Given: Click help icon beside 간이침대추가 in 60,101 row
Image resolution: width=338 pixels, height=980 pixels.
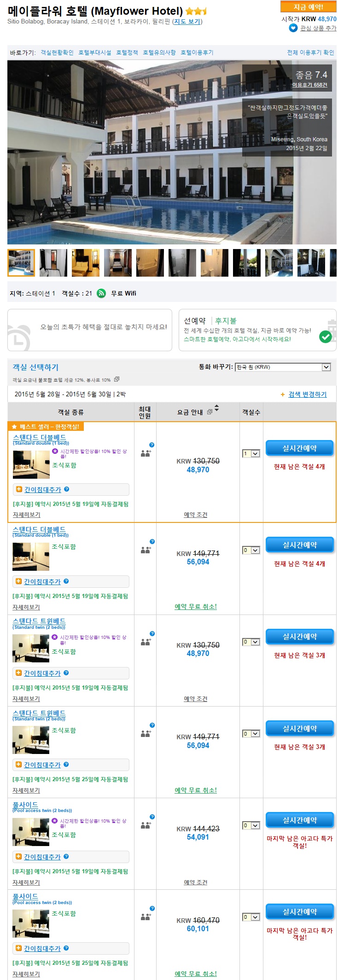Looking at the screenshot, I should point(66,948).
